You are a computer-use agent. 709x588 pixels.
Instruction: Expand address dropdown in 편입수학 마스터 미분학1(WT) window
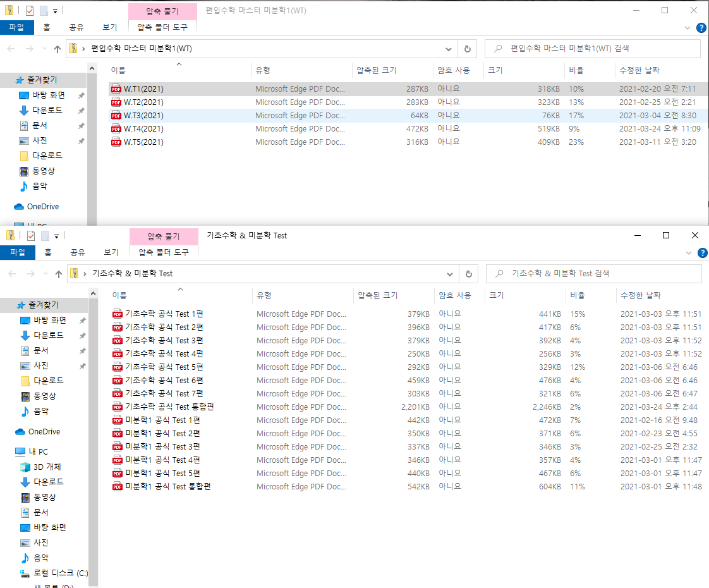[449, 49]
